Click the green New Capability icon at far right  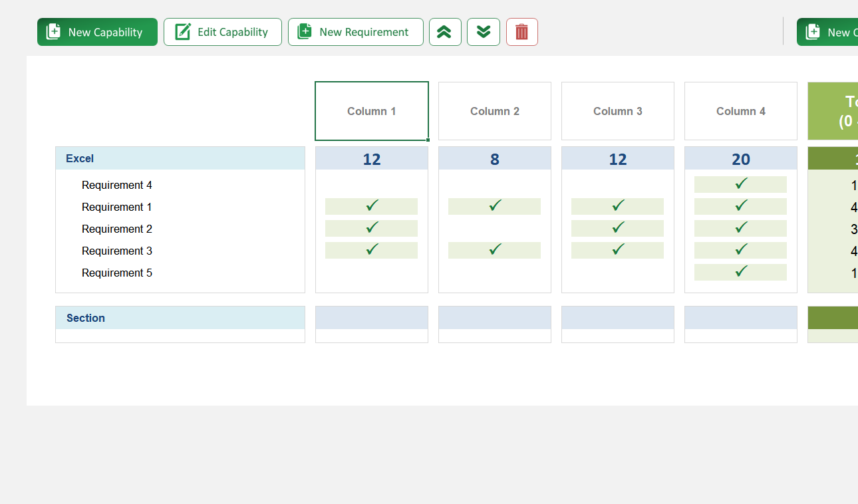click(812, 31)
